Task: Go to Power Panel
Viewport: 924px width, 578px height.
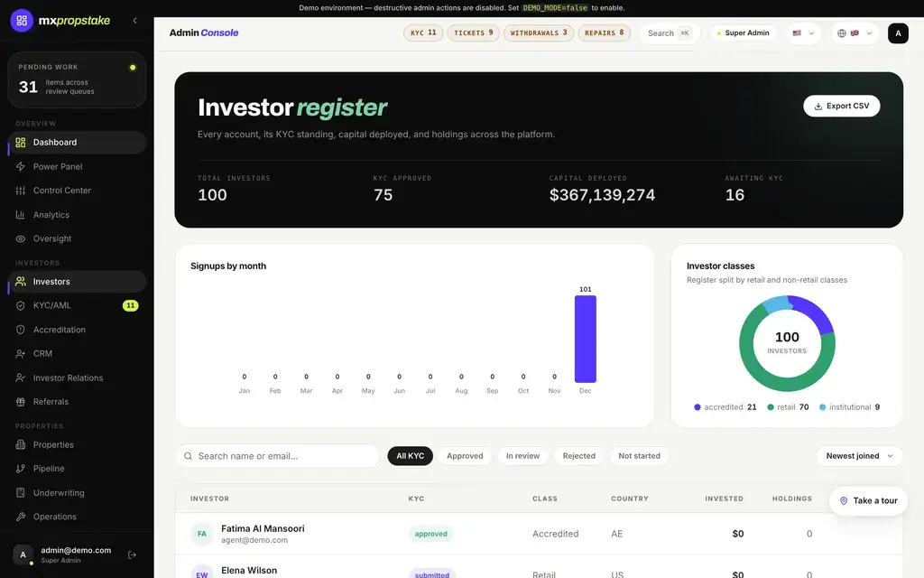Action: pos(78,166)
